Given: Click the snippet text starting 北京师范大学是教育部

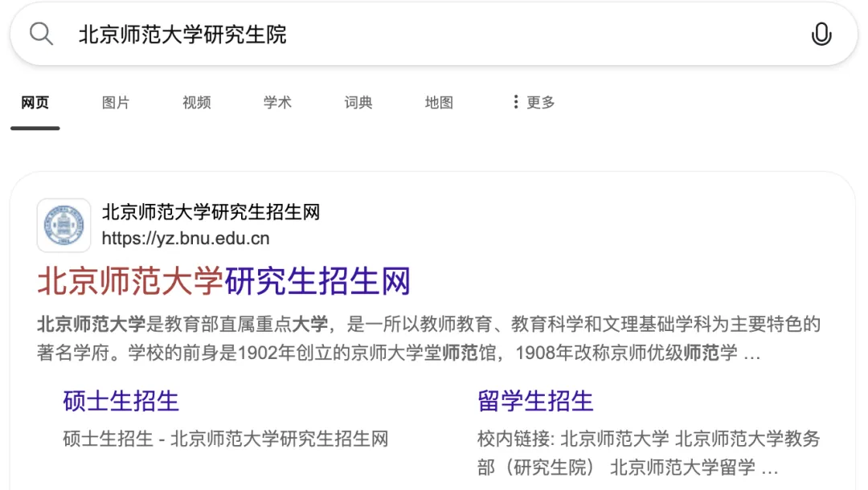Looking at the screenshot, I should pyautogui.click(x=428, y=338).
